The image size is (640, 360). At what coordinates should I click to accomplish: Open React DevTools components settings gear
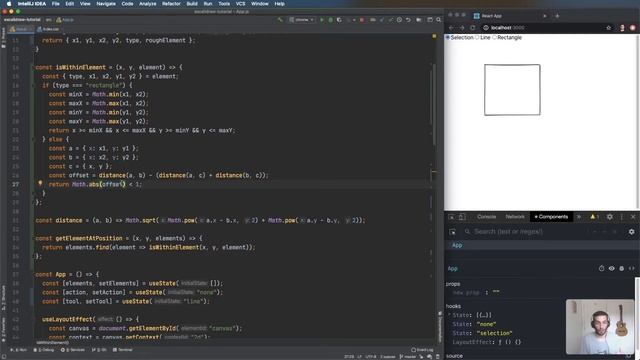[631, 232]
